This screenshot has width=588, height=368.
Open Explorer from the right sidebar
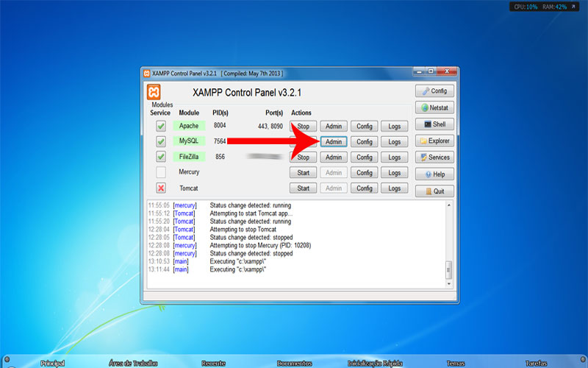[434, 141]
